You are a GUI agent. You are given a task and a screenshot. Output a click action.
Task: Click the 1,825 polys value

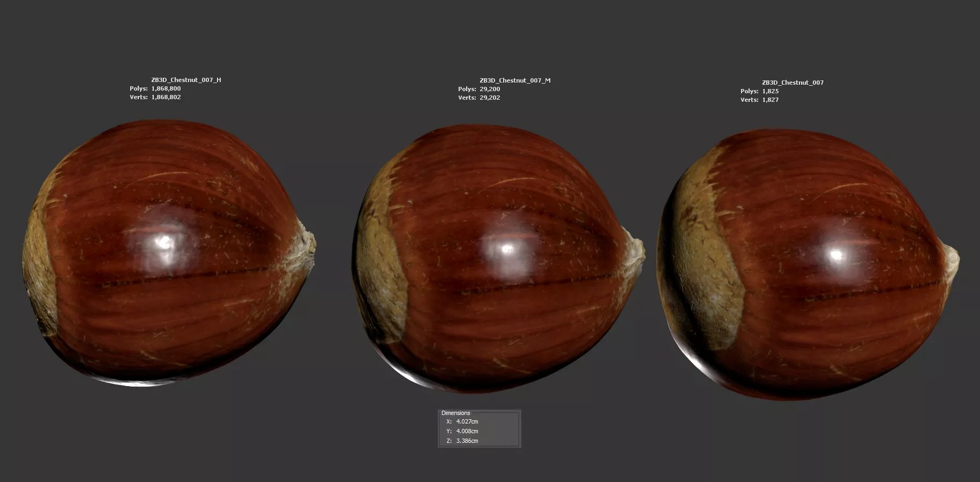click(x=770, y=91)
